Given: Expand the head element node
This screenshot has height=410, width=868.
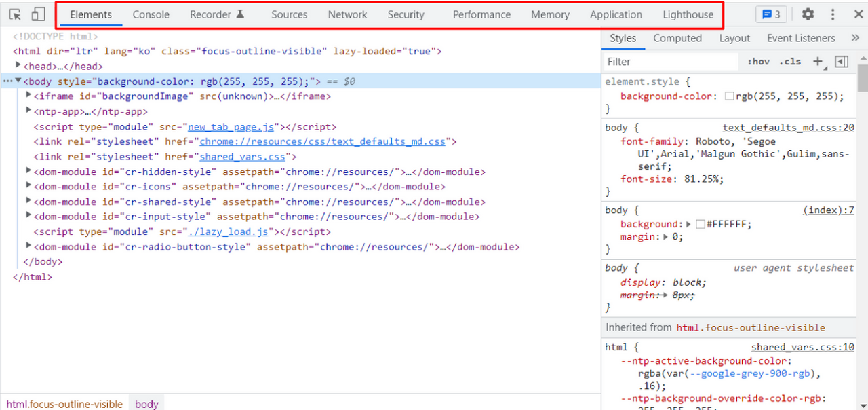Looking at the screenshot, I should (x=19, y=66).
